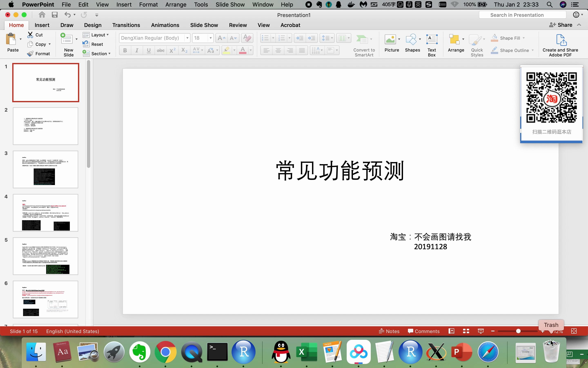Viewport: 588px width, 368px height.
Task: Toggle Superscript formatting
Action: 173,50
